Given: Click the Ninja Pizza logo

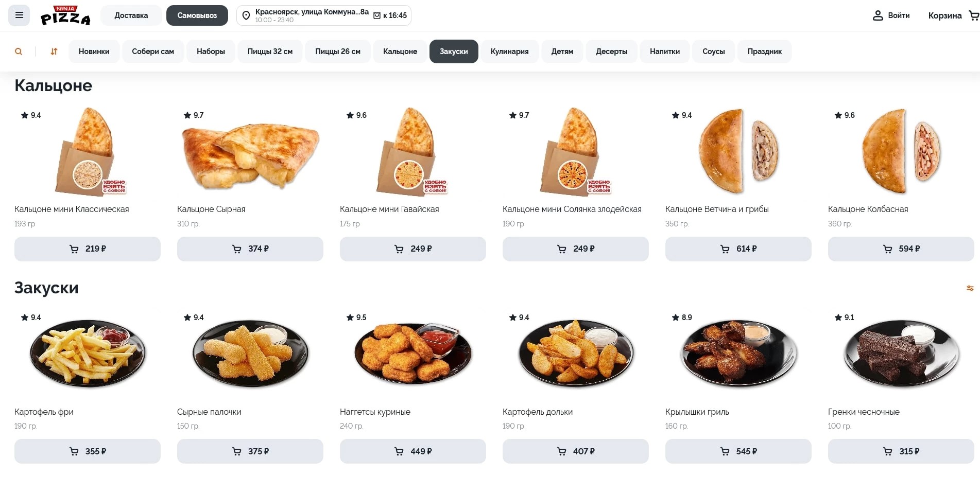Looking at the screenshot, I should [x=65, y=15].
